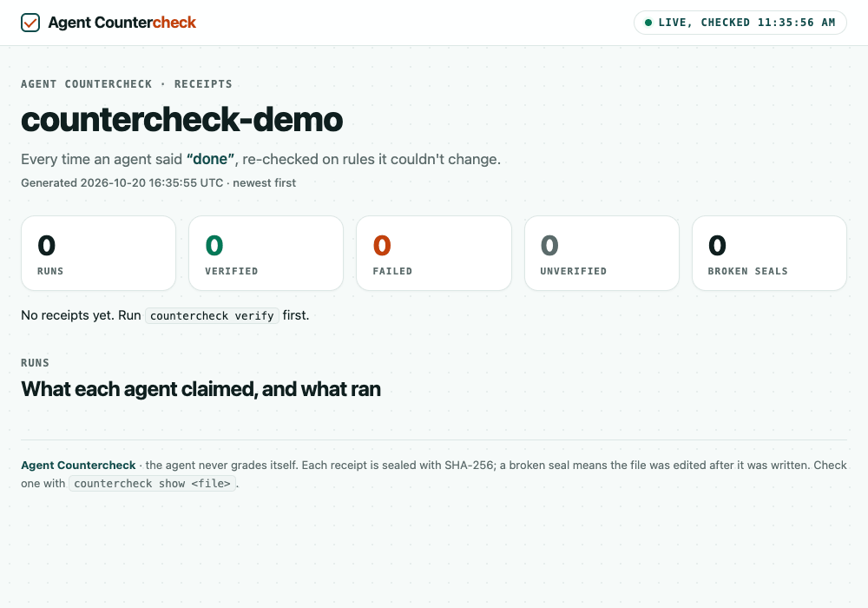The height and width of the screenshot is (608, 868).
Task: Select the Runs stat card
Action: [x=99, y=253]
